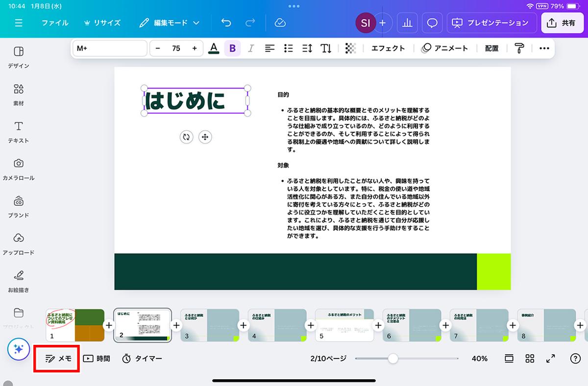The width and height of the screenshot is (588, 386).
Task: Open the analytics chart icon
Action: 407,23
